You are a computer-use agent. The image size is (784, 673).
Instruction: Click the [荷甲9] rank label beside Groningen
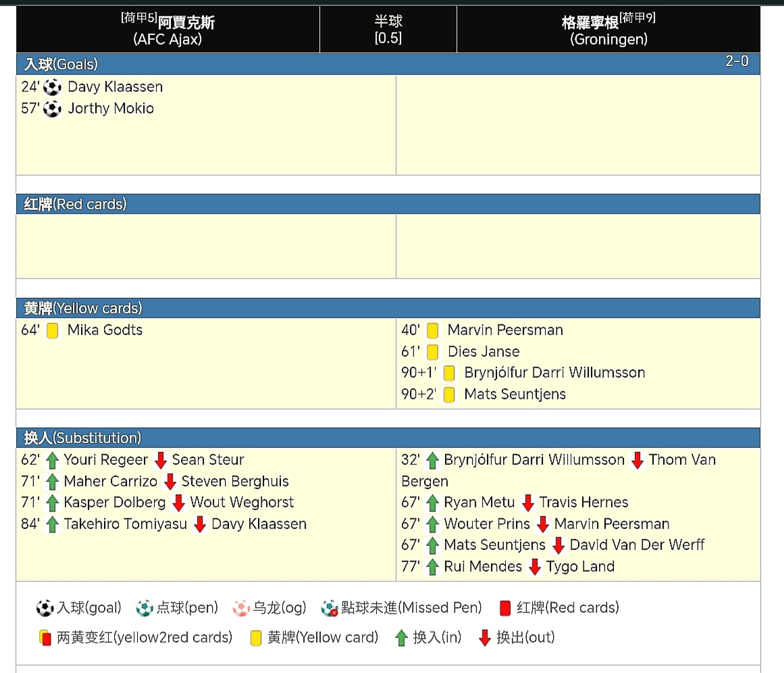point(637,18)
